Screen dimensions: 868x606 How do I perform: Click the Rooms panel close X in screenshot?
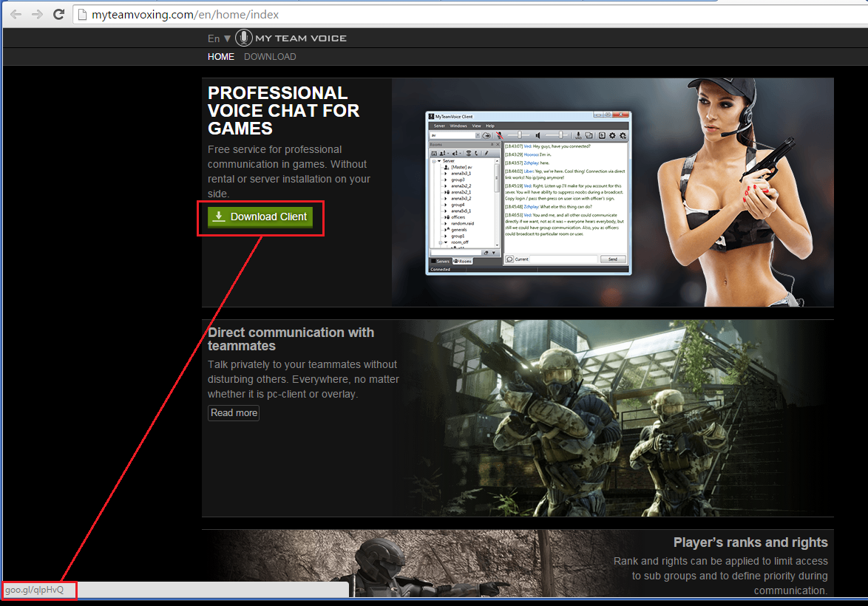click(x=498, y=144)
